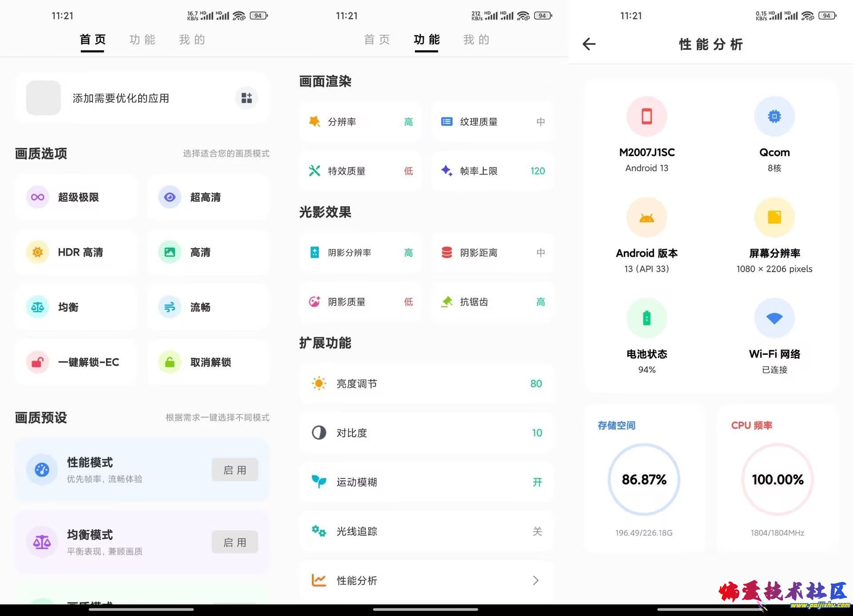Tap the Qcom processor chip icon
Screen dimensions: 853x616
[x=774, y=116]
